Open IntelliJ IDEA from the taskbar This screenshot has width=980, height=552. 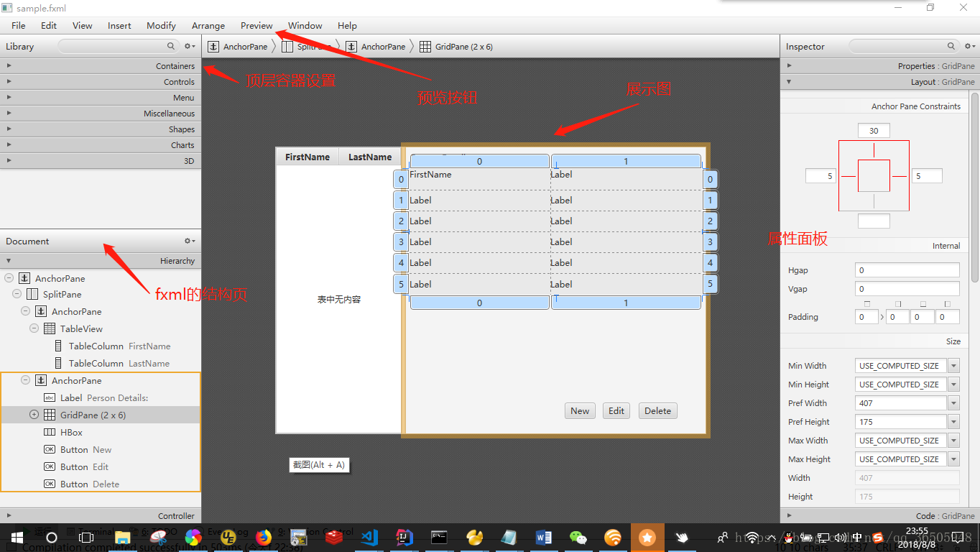(x=405, y=537)
